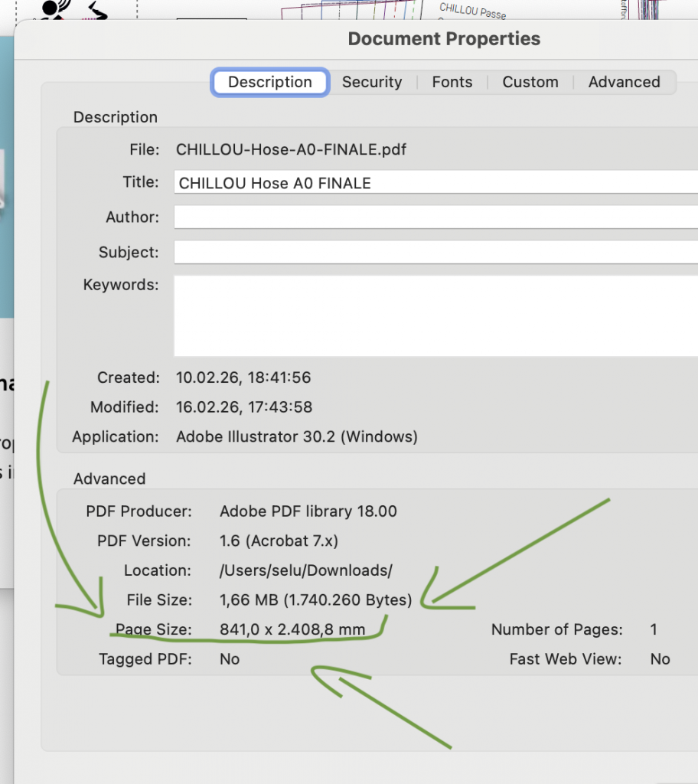Image resolution: width=698 pixels, height=784 pixels.
Task: Go to the Advanced tab
Action: click(x=624, y=82)
